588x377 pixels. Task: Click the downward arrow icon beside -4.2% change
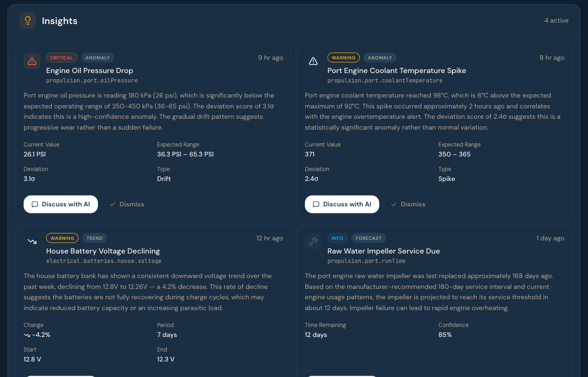pyautogui.click(x=26, y=335)
